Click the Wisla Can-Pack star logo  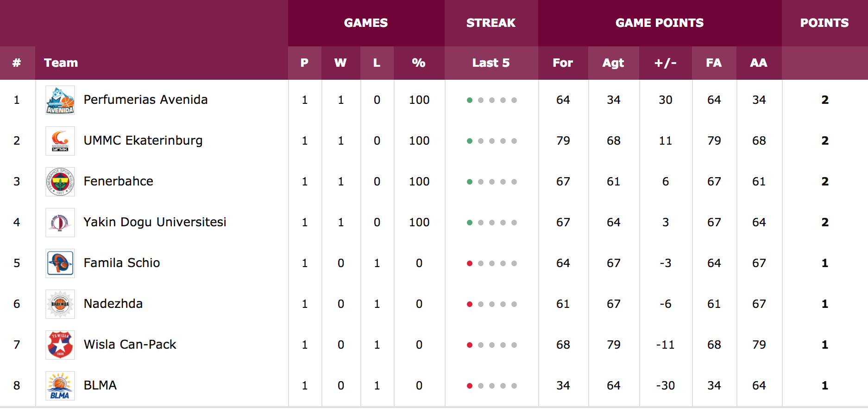[60, 345]
